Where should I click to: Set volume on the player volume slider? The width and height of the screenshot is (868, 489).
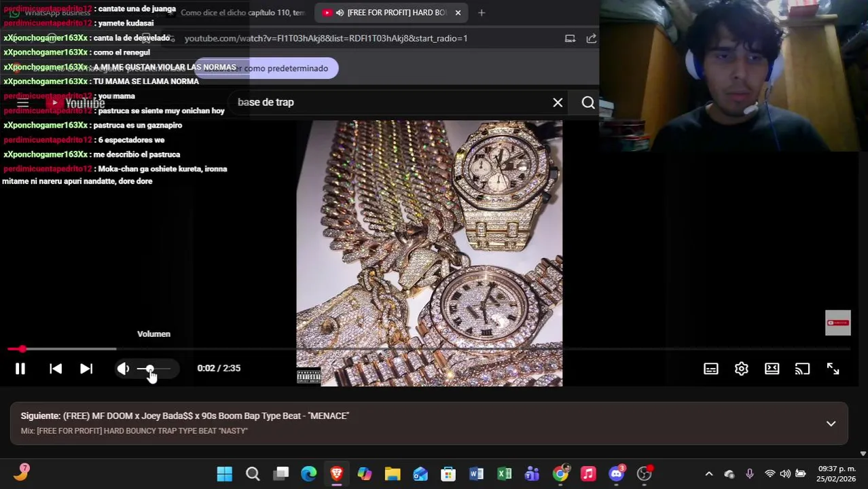click(153, 369)
